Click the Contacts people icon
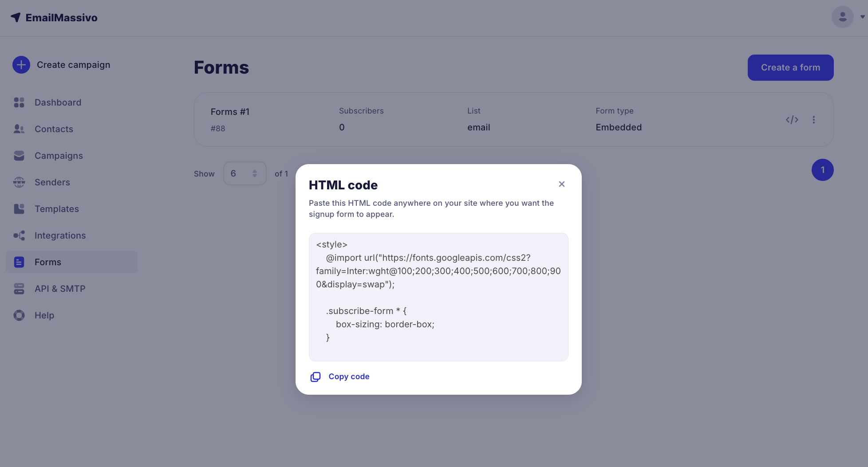Viewport: 868px width, 467px height. (x=19, y=129)
